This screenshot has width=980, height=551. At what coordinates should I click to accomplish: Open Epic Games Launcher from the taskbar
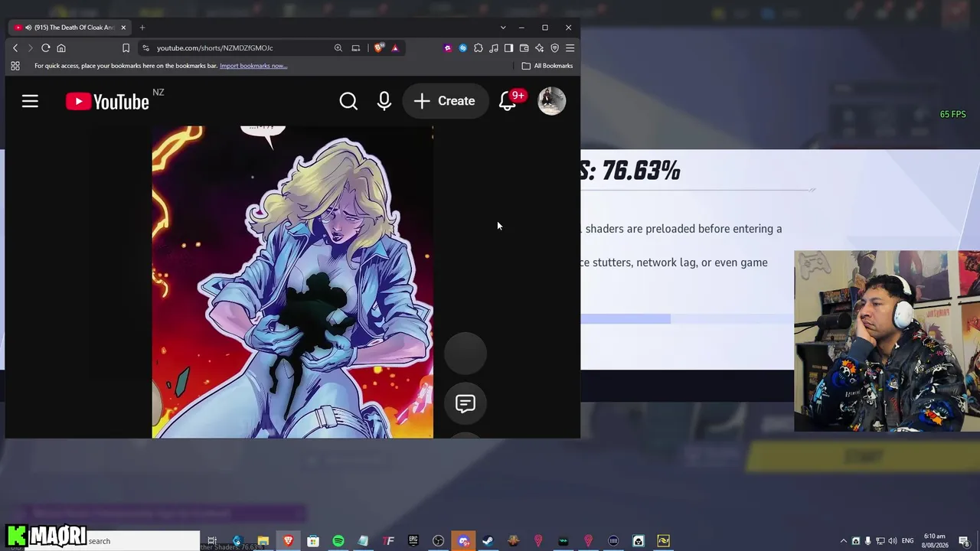pyautogui.click(x=413, y=541)
